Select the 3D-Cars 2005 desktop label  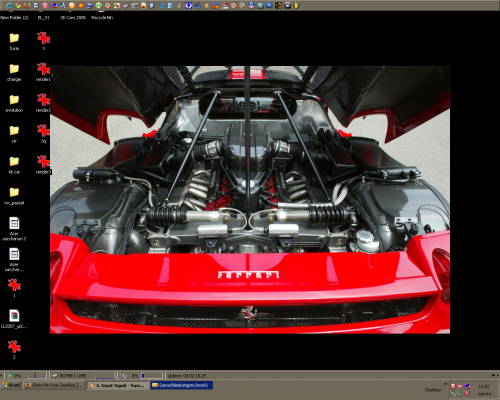(x=73, y=18)
